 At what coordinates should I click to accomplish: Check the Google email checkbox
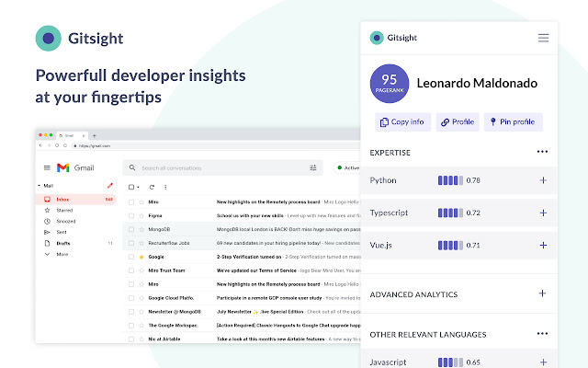click(x=131, y=257)
